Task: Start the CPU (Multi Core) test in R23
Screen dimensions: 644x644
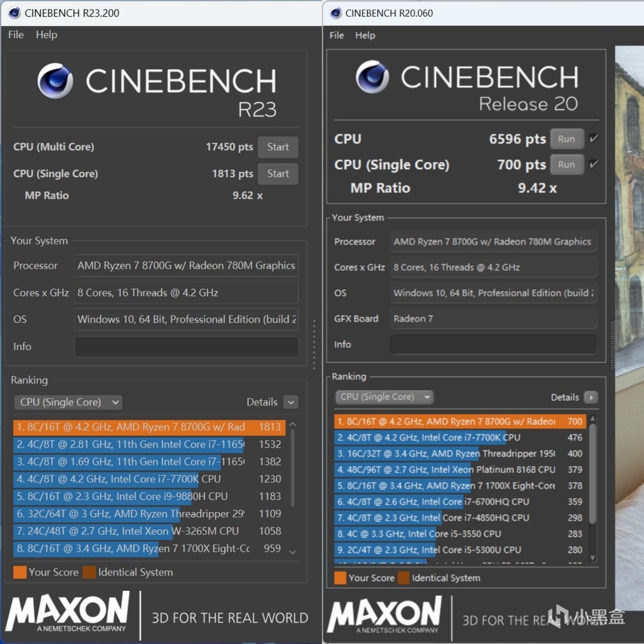Action: 278,147
